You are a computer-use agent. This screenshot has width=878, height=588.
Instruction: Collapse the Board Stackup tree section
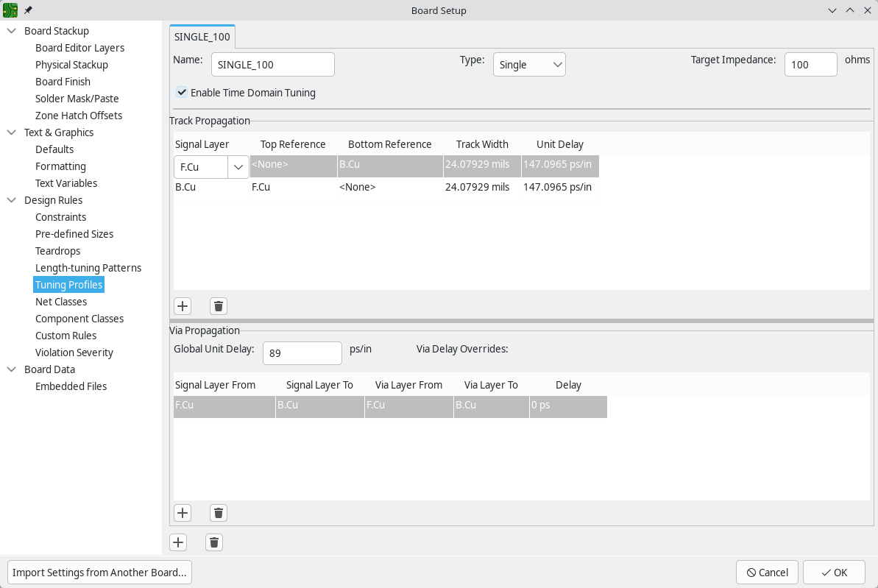point(12,31)
